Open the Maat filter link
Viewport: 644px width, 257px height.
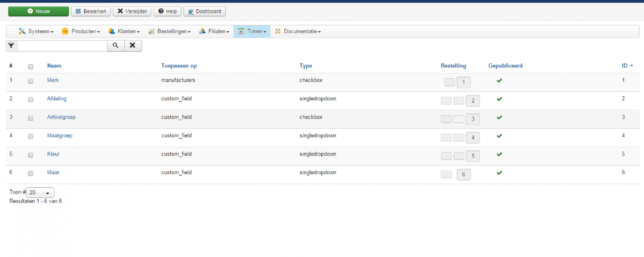[53, 172]
